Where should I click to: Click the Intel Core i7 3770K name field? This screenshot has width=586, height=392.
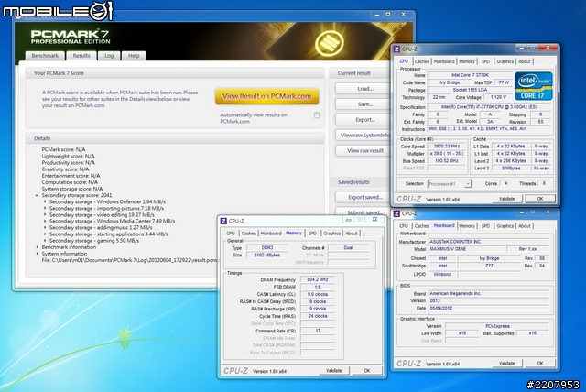point(470,75)
